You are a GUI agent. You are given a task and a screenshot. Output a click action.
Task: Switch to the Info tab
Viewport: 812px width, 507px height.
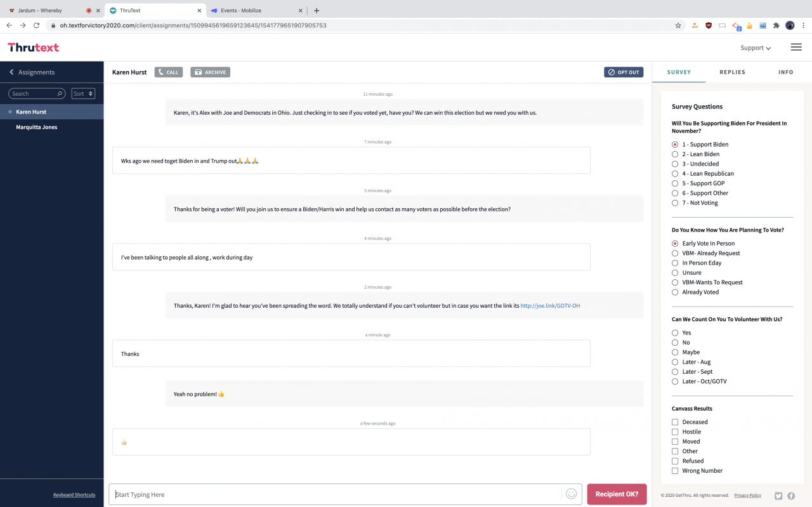[x=785, y=72]
